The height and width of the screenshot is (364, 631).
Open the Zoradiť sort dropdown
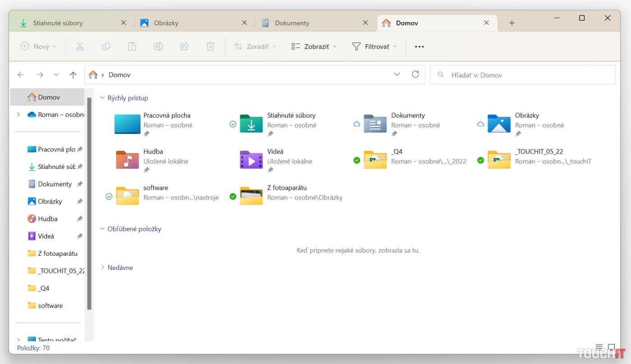[x=255, y=46]
